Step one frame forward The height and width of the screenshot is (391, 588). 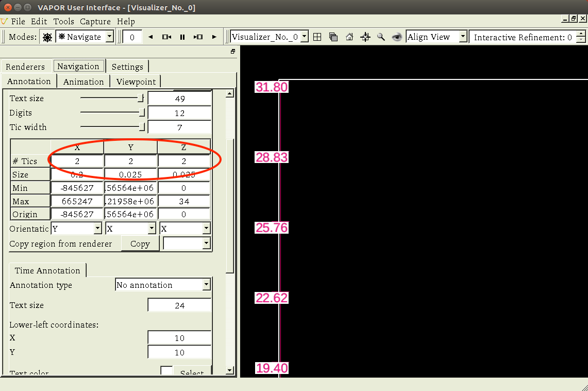pyautogui.click(x=198, y=37)
